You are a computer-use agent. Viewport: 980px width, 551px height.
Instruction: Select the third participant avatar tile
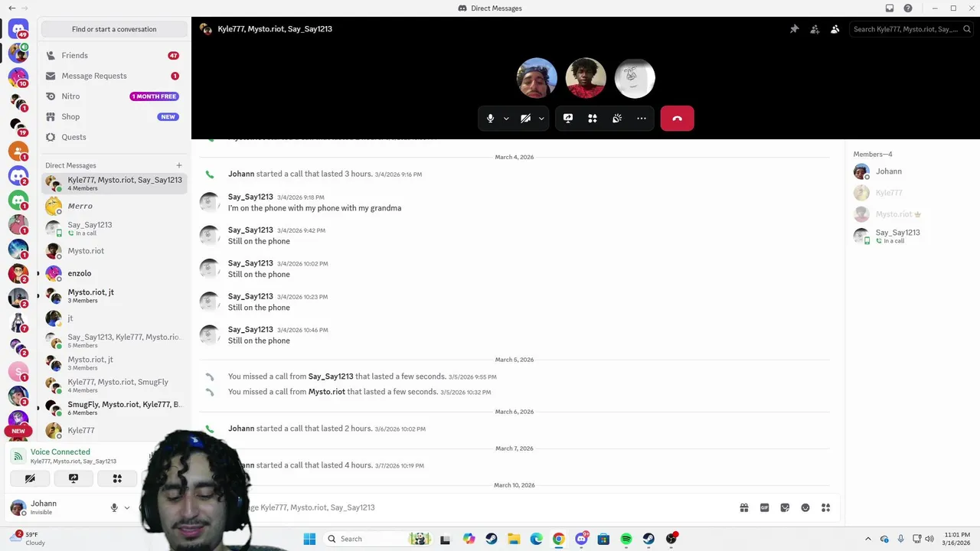(635, 78)
